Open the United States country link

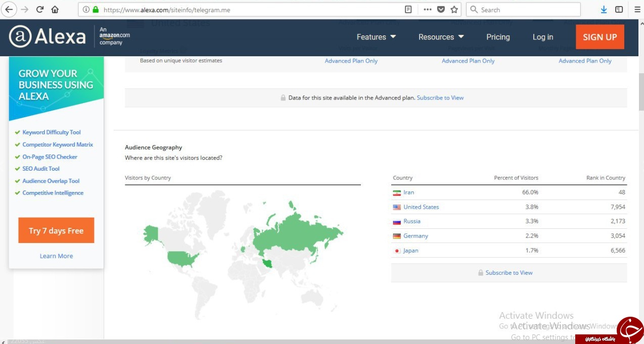point(421,207)
